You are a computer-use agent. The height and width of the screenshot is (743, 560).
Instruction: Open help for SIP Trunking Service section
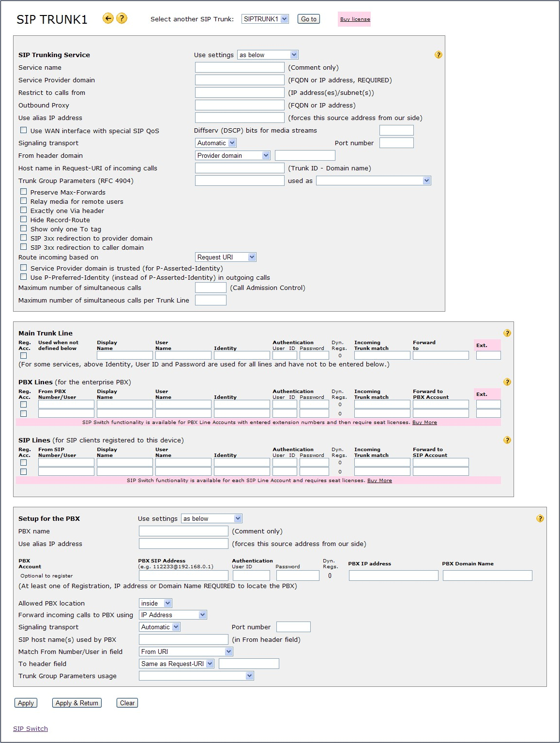click(439, 55)
